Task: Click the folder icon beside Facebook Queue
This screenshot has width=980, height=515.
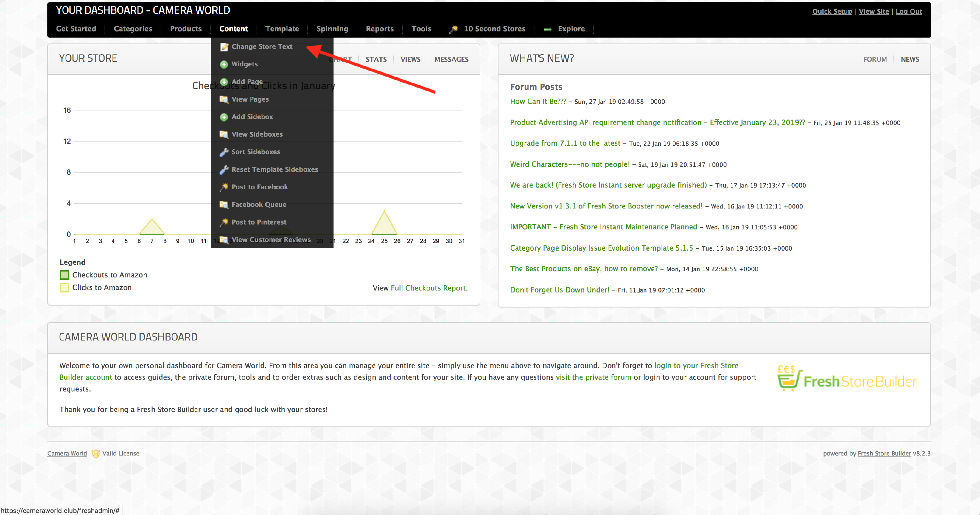Action: coord(224,205)
